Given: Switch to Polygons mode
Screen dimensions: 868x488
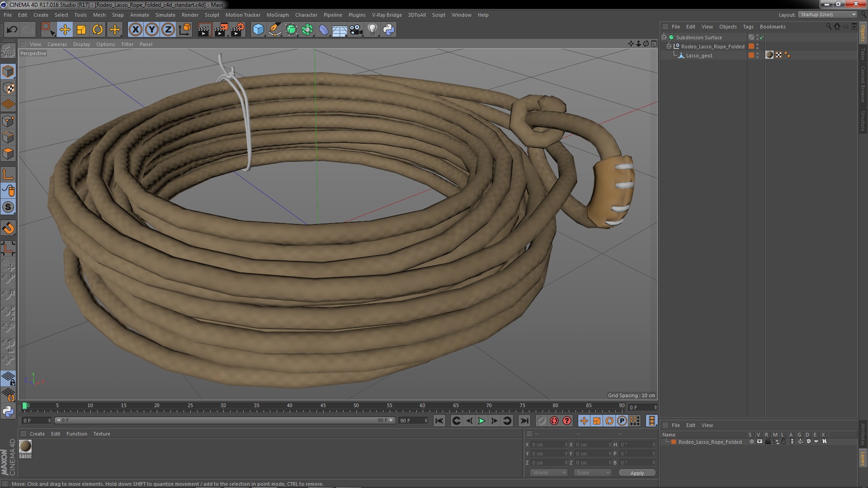Looking at the screenshot, I should coord(8,154).
